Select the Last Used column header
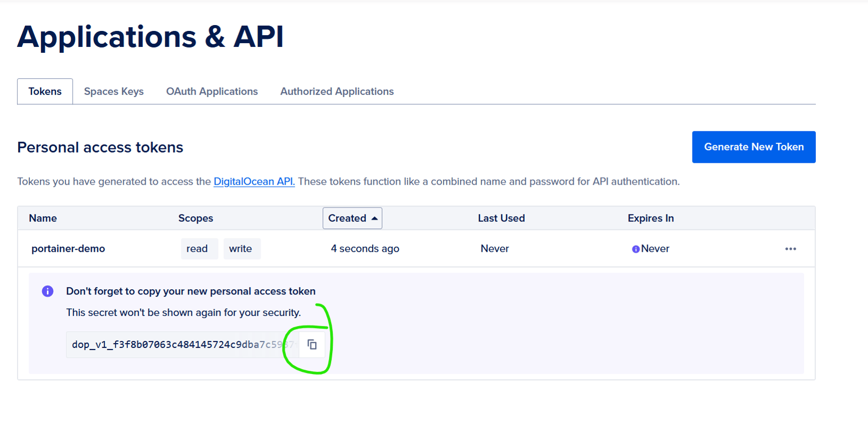868x430 pixels. (501, 218)
